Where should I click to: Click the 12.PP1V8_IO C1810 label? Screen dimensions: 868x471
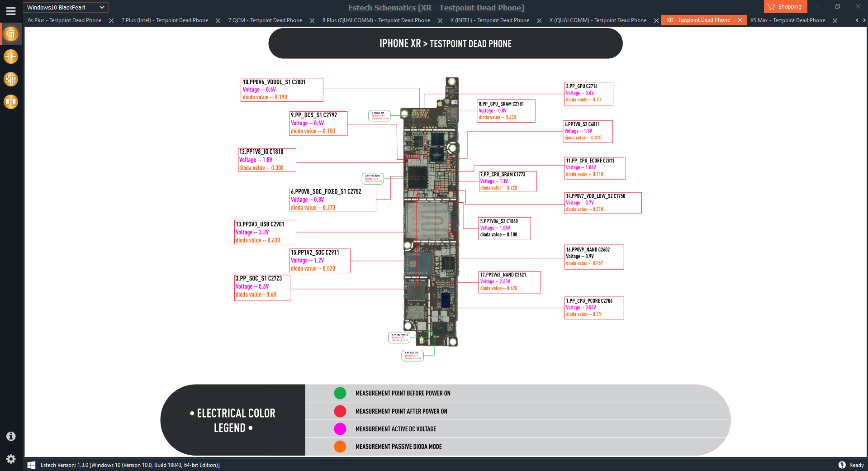[267, 160]
